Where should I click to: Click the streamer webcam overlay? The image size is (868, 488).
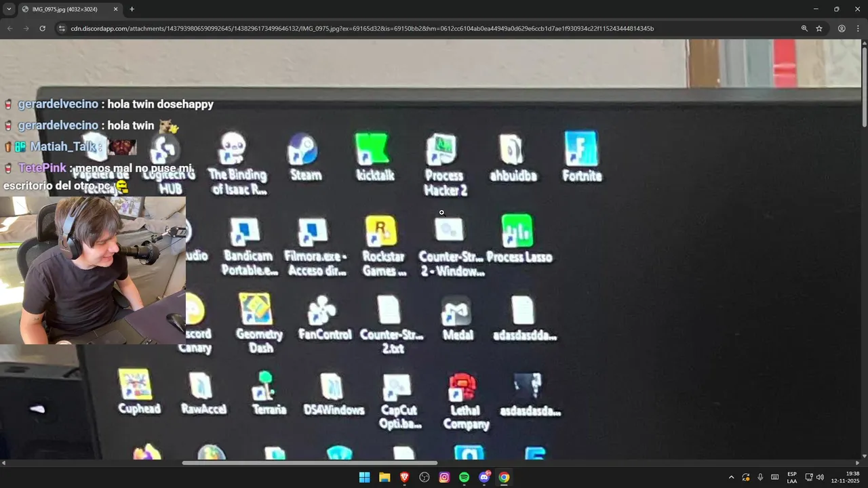(x=93, y=270)
